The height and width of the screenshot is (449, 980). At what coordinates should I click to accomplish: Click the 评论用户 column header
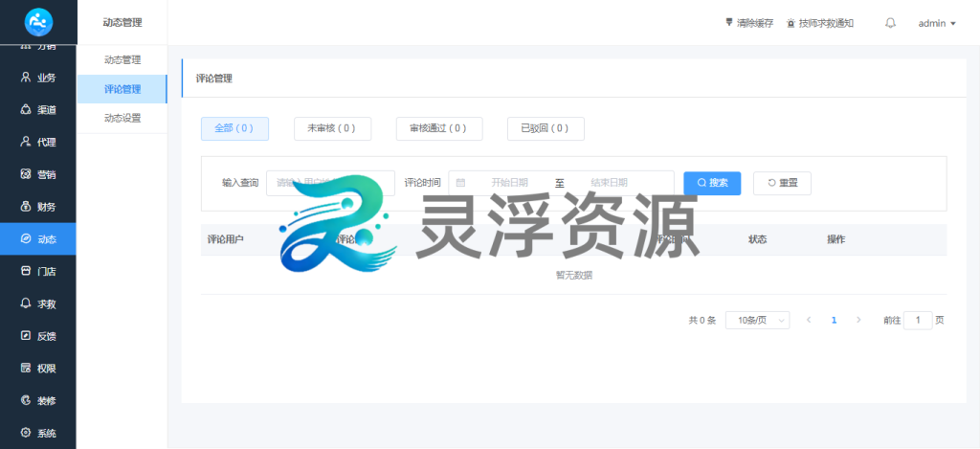(x=226, y=239)
